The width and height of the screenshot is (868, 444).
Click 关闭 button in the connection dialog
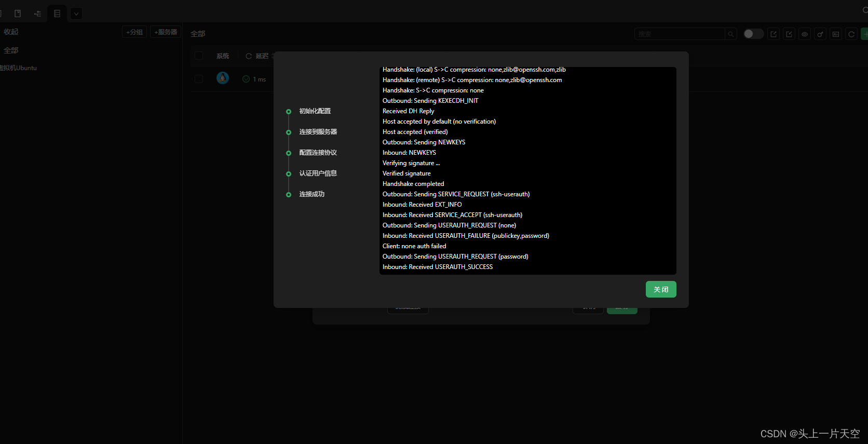[661, 289]
